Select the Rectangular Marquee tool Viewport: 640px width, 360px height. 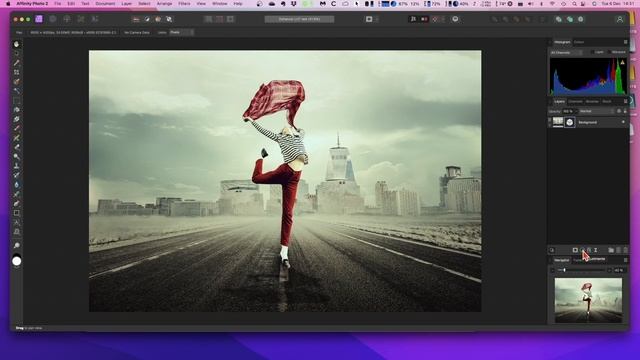(16, 100)
